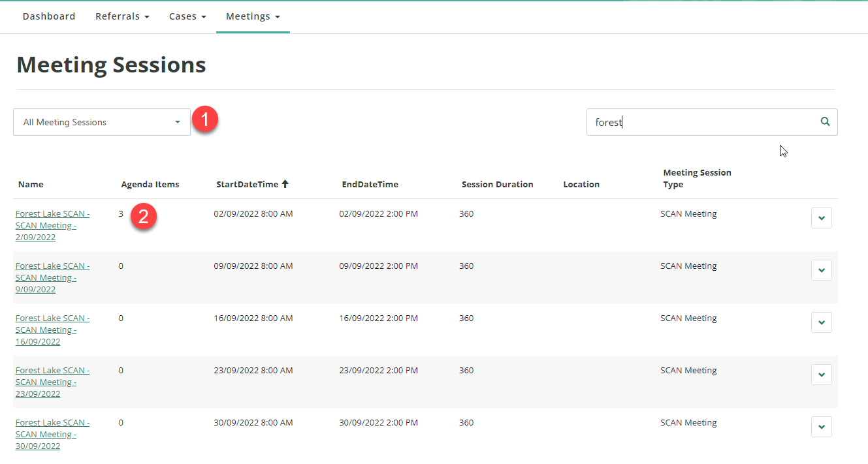Expand the Cases menu

pyautogui.click(x=187, y=16)
